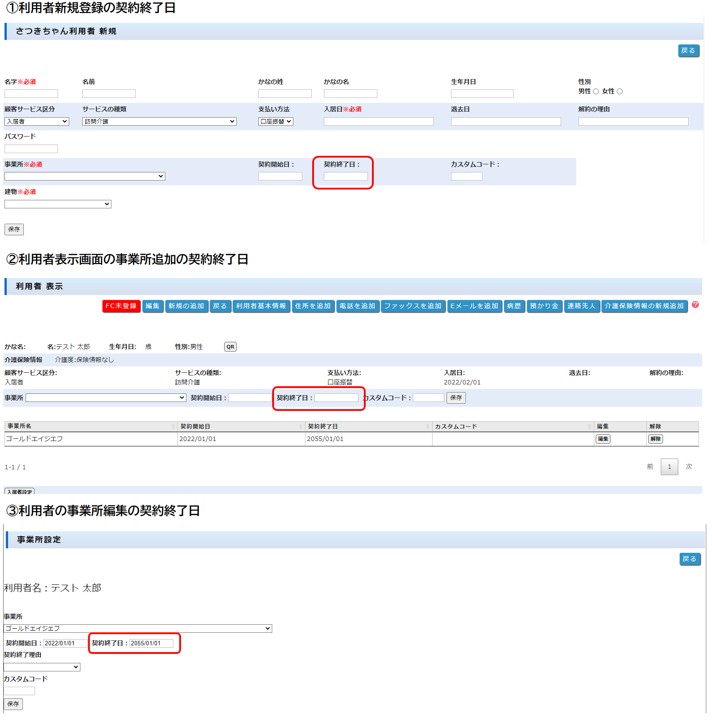The image size is (712, 728).
Task: Click 利用者基本情報 in the toolbar
Action: 261,306
